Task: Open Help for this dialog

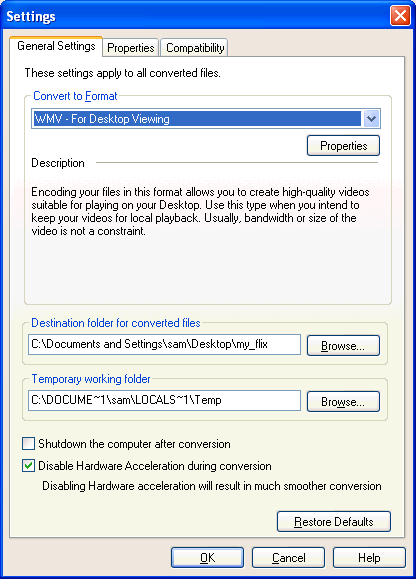Action: [x=369, y=558]
